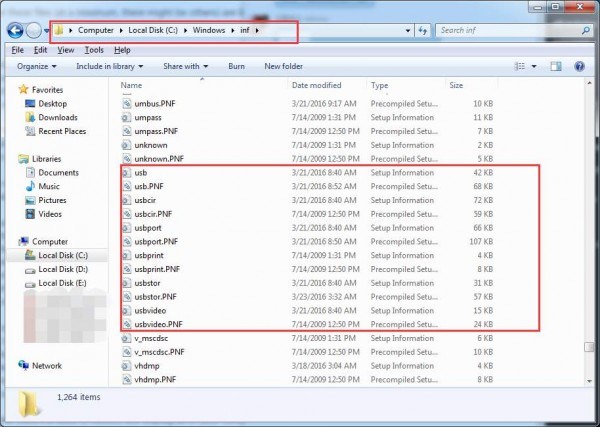Image resolution: width=600 pixels, height=427 pixels.
Task: Open the Videos library
Action: (50, 214)
